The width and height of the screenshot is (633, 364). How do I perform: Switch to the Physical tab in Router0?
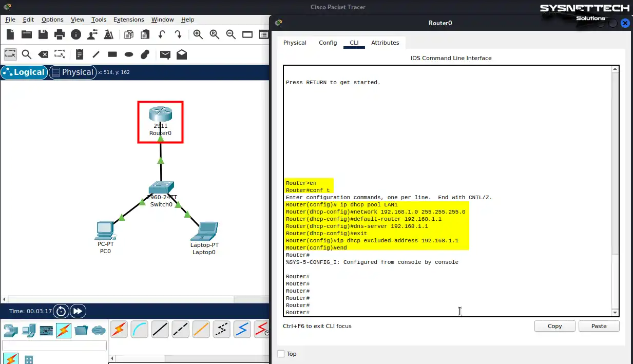(x=295, y=43)
